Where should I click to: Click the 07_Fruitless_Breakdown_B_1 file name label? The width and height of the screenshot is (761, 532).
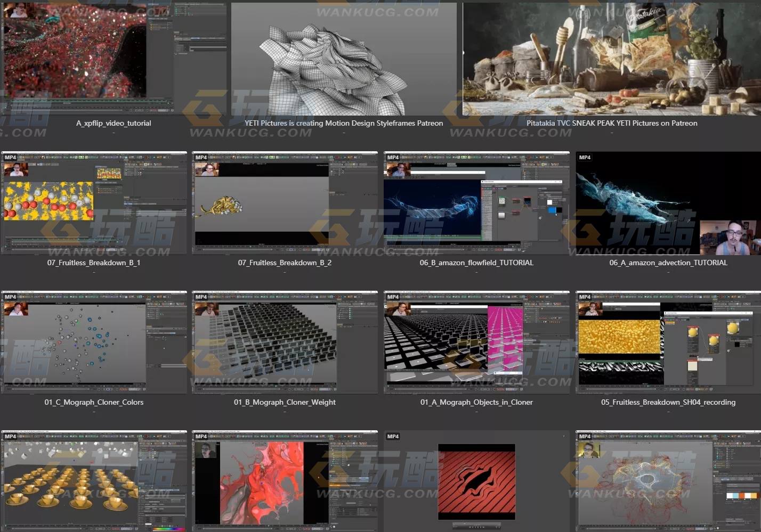pos(94,263)
